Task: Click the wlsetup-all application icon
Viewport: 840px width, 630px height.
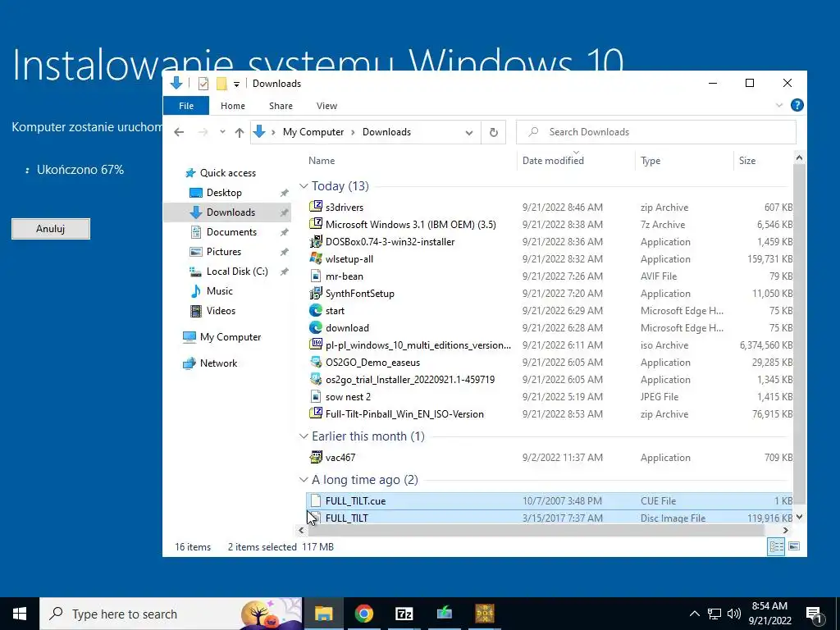Action: tap(316, 258)
